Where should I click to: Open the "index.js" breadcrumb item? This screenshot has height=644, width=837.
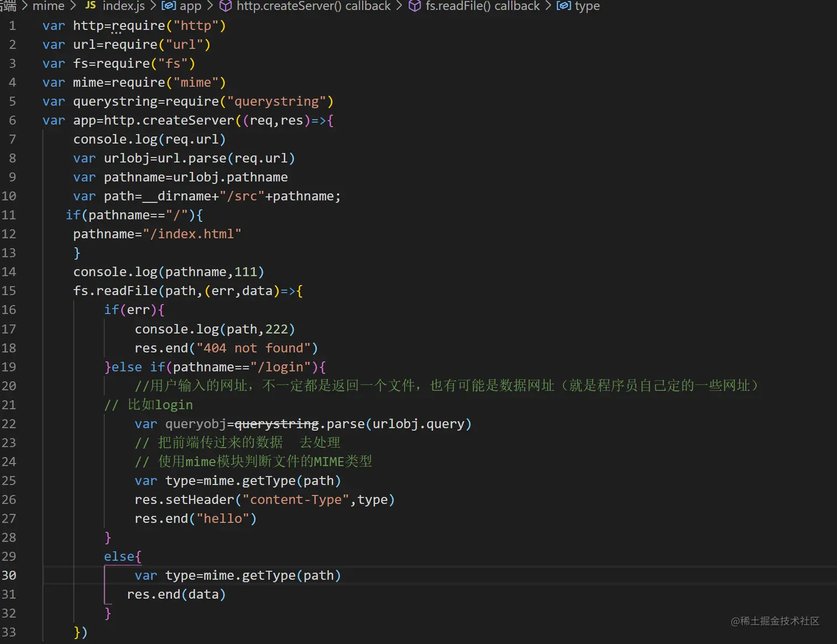click(123, 6)
